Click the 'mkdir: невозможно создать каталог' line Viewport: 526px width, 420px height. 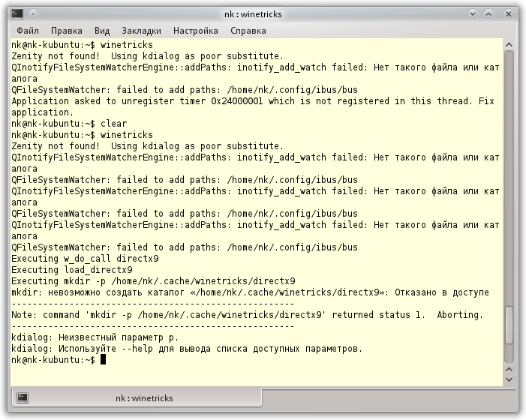coord(251,292)
